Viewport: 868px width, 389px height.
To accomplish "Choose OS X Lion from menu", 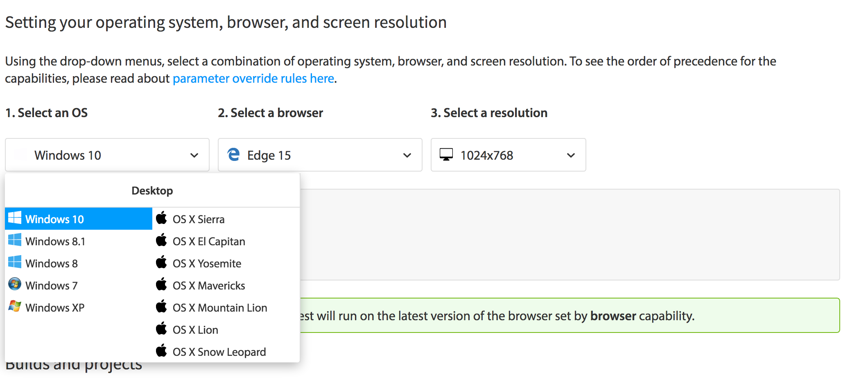I will 195,330.
